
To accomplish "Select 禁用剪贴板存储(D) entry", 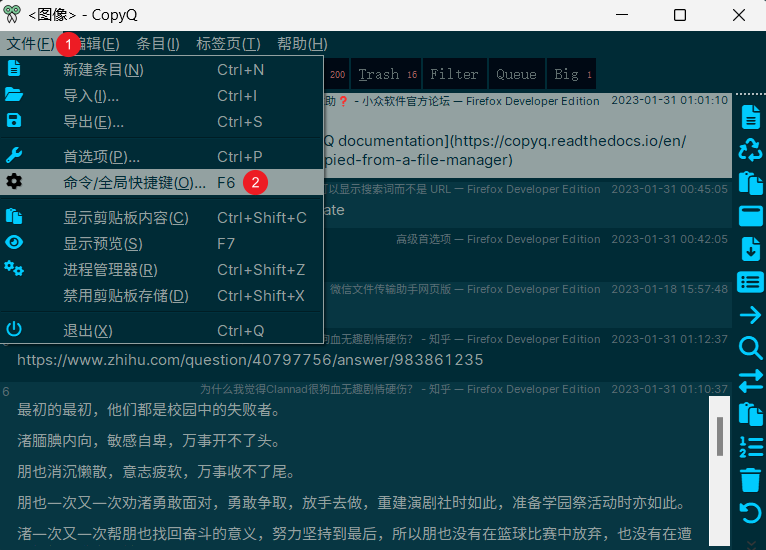I will [162, 295].
